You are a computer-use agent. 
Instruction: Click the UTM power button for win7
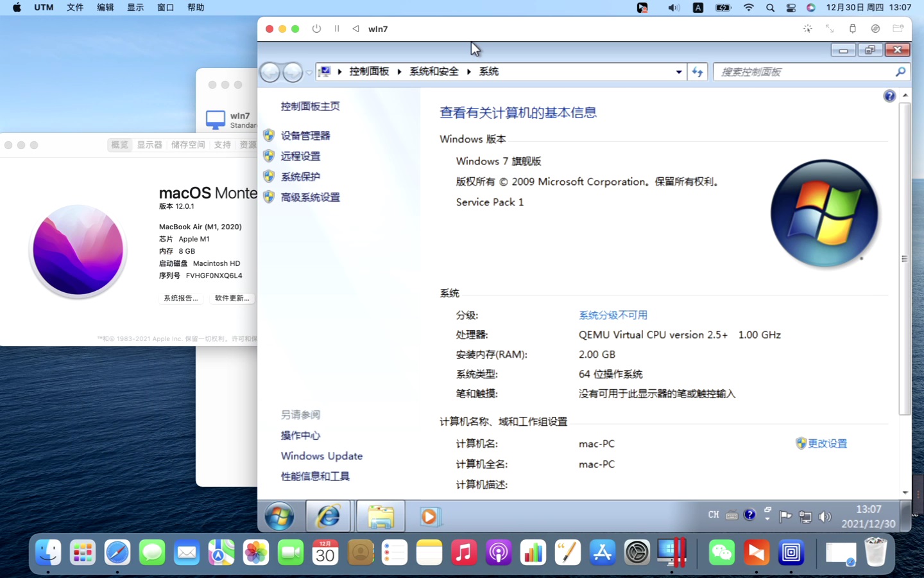click(316, 29)
